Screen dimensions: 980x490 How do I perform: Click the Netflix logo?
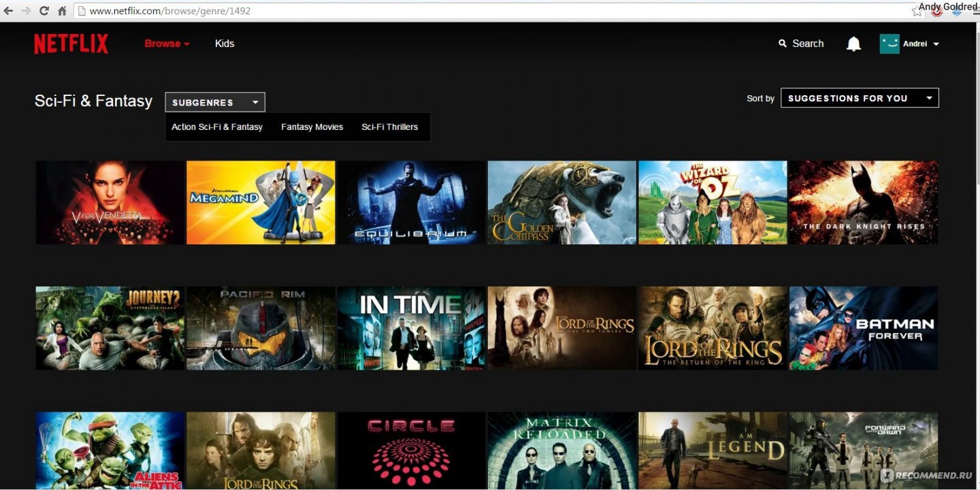(71, 44)
